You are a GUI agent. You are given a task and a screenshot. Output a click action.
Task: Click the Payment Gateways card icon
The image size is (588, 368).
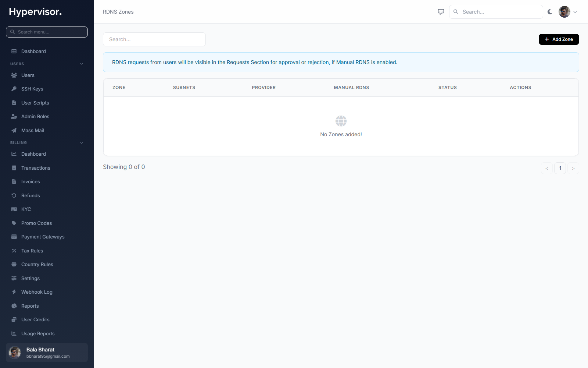tap(14, 237)
